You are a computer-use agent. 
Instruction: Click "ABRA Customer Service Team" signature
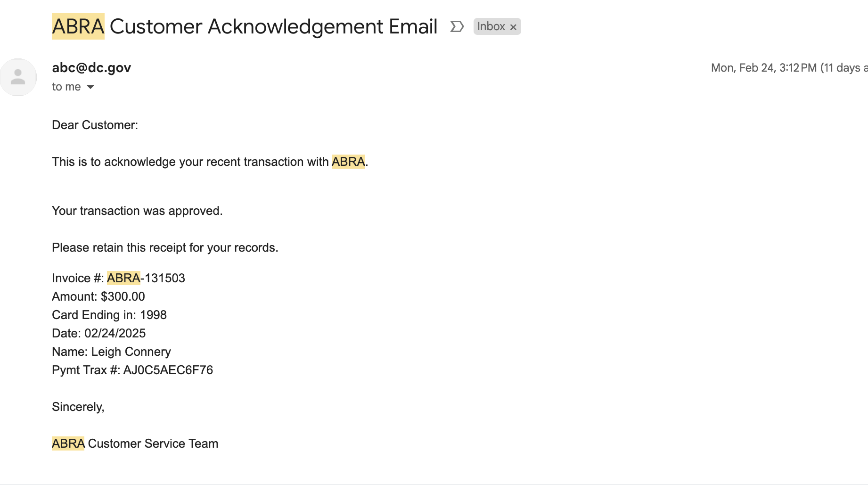135,443
